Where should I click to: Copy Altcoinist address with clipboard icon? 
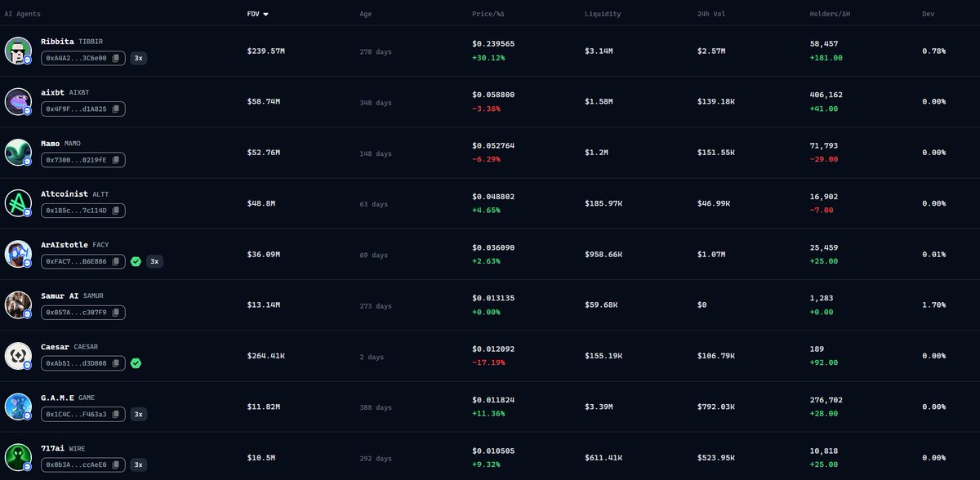click(115, 211)
